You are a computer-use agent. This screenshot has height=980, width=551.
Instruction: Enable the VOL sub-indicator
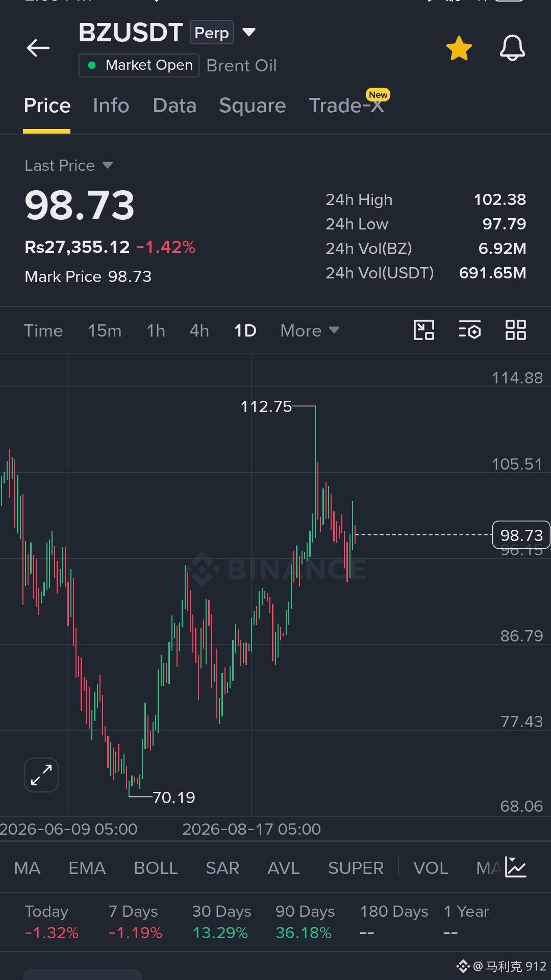coord(431,868)
